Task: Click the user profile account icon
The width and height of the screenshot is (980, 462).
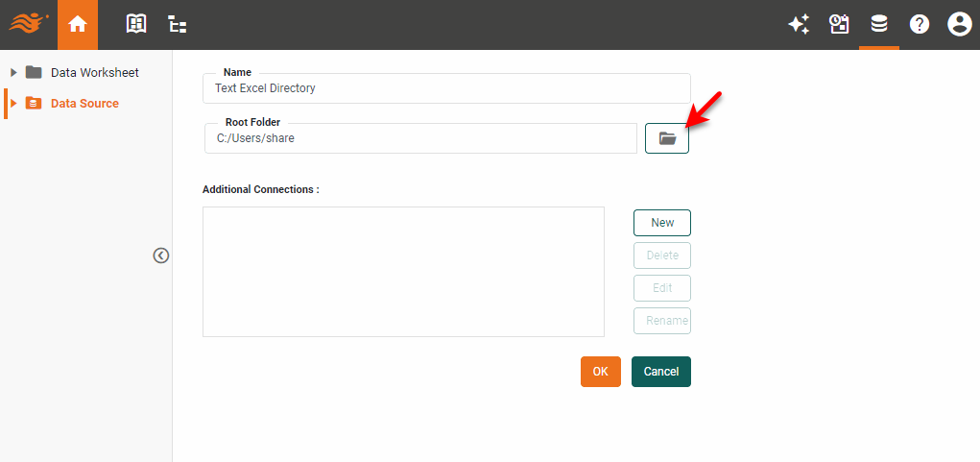Action: click(x=960, y=25)
